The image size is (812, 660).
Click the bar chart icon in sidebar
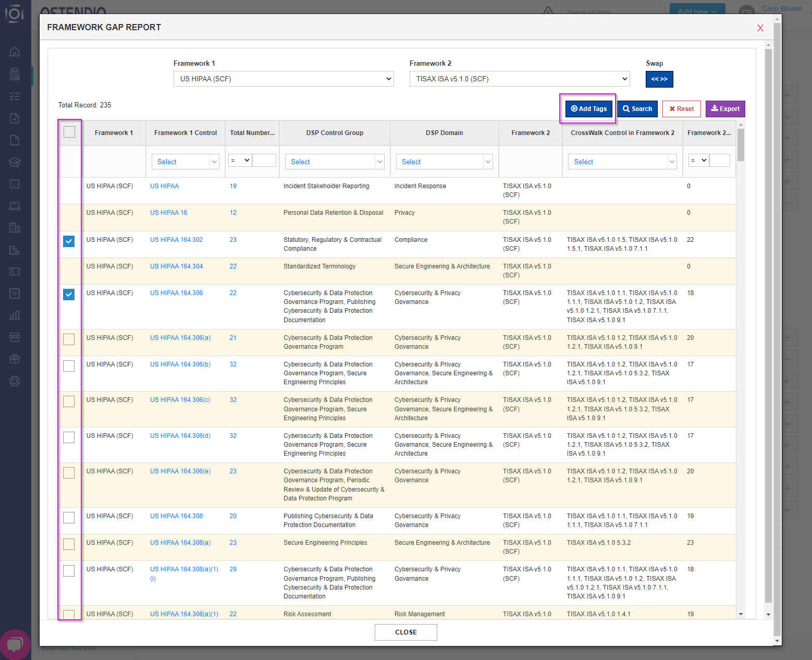[x=15, y=315]
